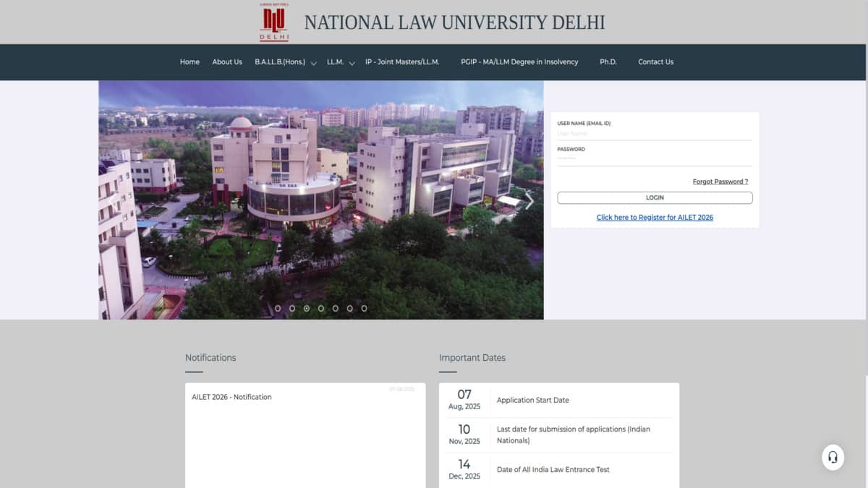Image resolution: width=868 pixels, height=488 pixels.
Task: Open the headset support chat icon
Action: tap(833, 457)
